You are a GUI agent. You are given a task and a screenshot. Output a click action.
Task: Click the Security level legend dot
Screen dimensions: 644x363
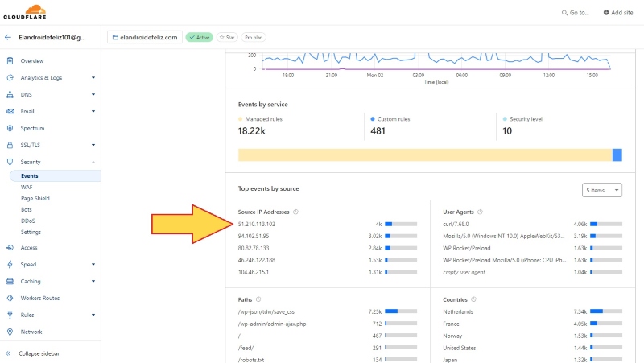tap(505, 119)
